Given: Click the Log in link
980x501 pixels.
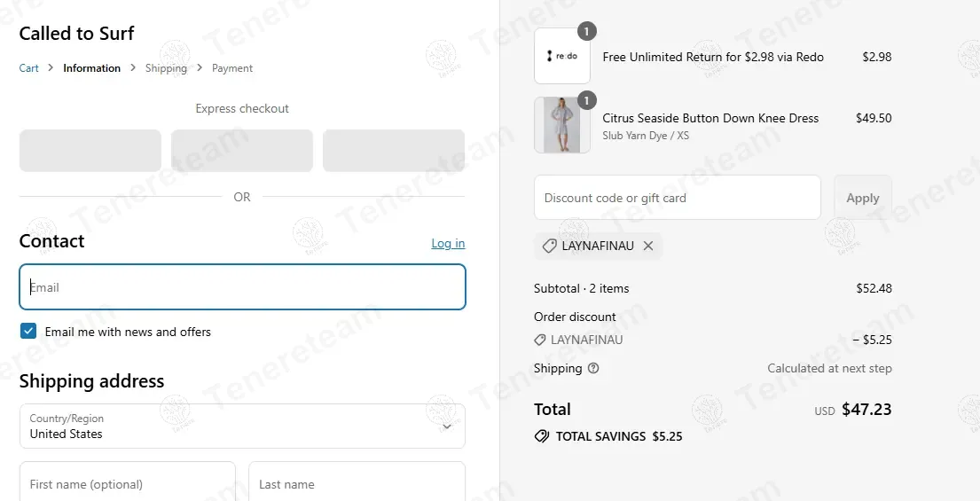Looking at the screenshot, I should click(x=448, y=243).
